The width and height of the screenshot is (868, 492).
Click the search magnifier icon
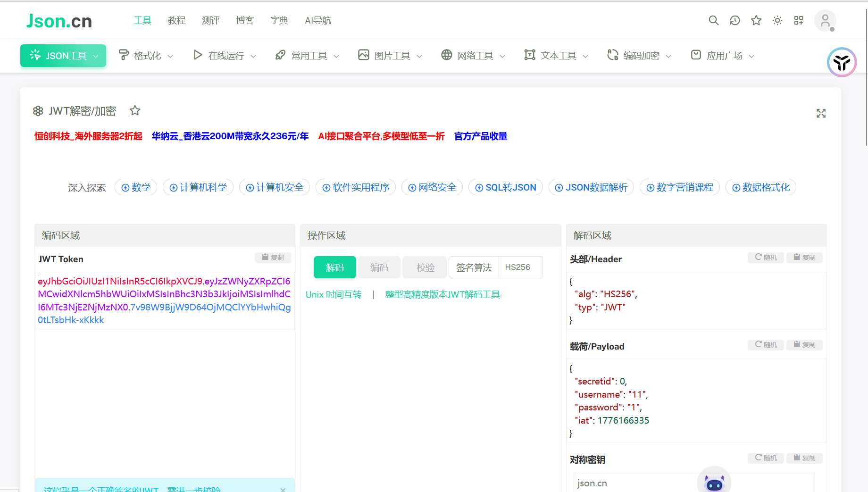point(713,20)
